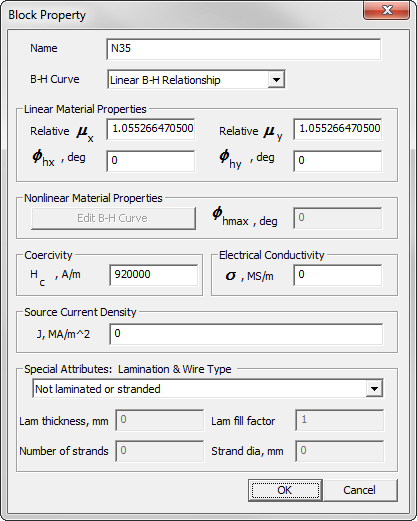Image resolution: width=417 pixels, height=521 pixels.
Task: Focus the φhx degree input field
Action: (151, 161)
